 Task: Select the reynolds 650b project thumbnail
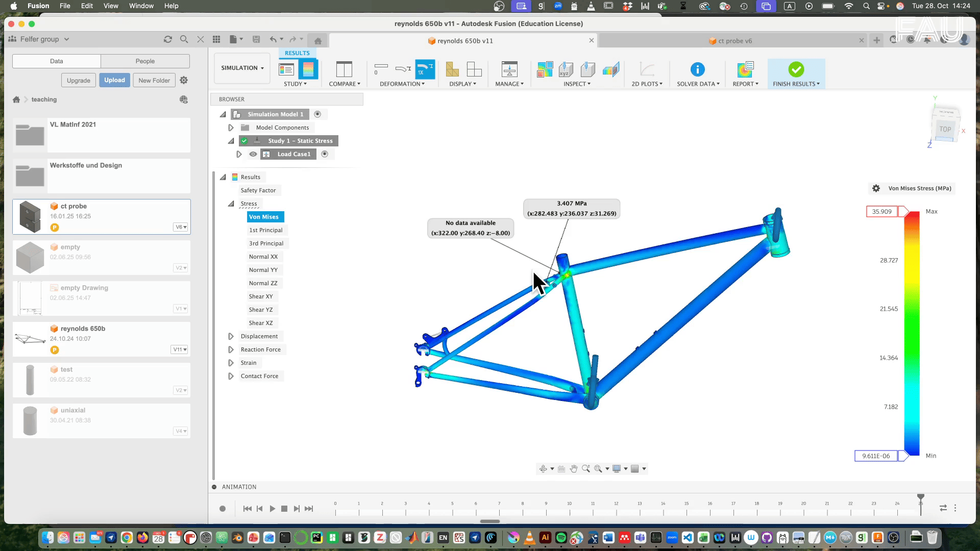pyautogui.click(x=30, y=338)
